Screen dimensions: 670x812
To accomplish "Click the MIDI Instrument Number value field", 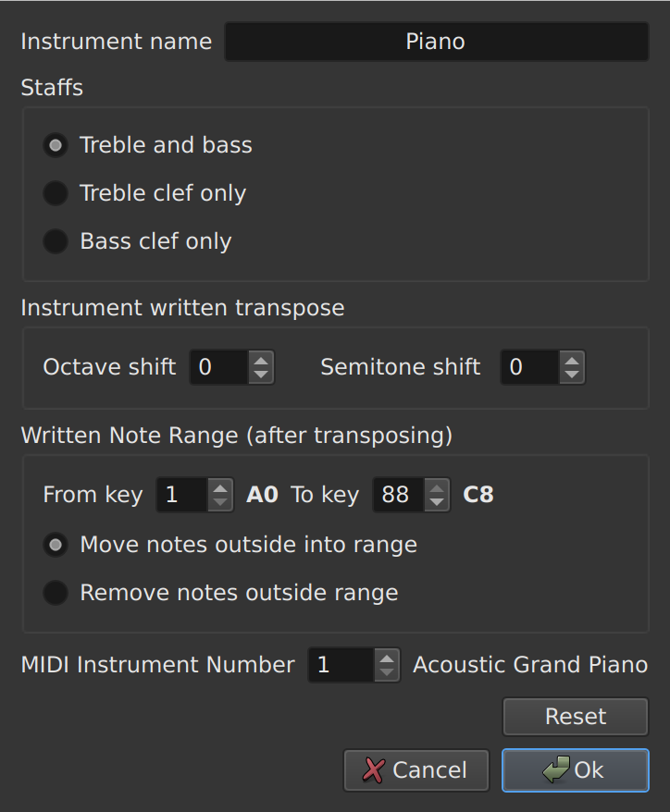I will pyautogui.click(x=342, y=665).
